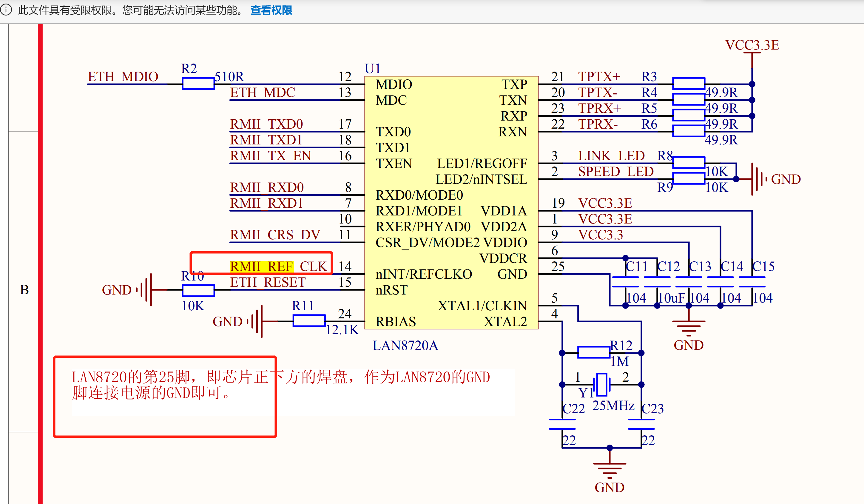
Task: Click the LINK_LED net label on pin 3
Action: point(611,156)
